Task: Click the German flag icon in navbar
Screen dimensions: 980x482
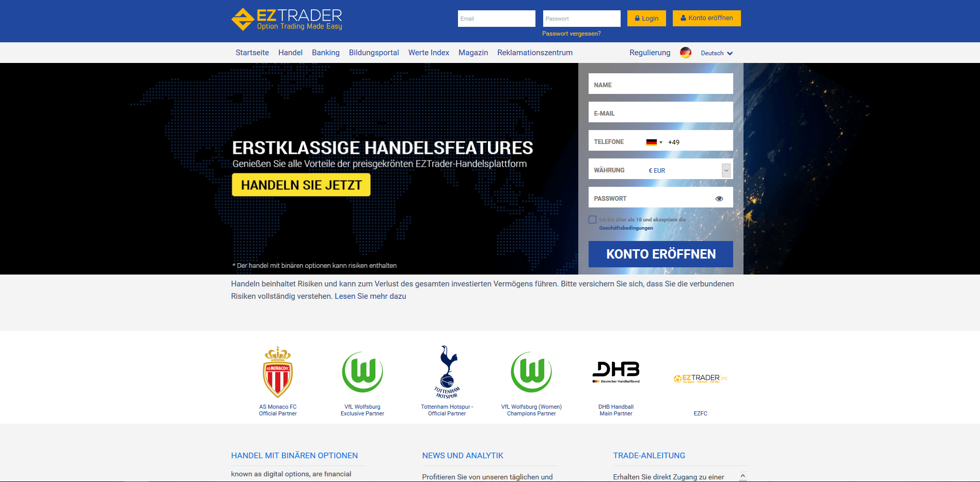Action: [686, 53]
